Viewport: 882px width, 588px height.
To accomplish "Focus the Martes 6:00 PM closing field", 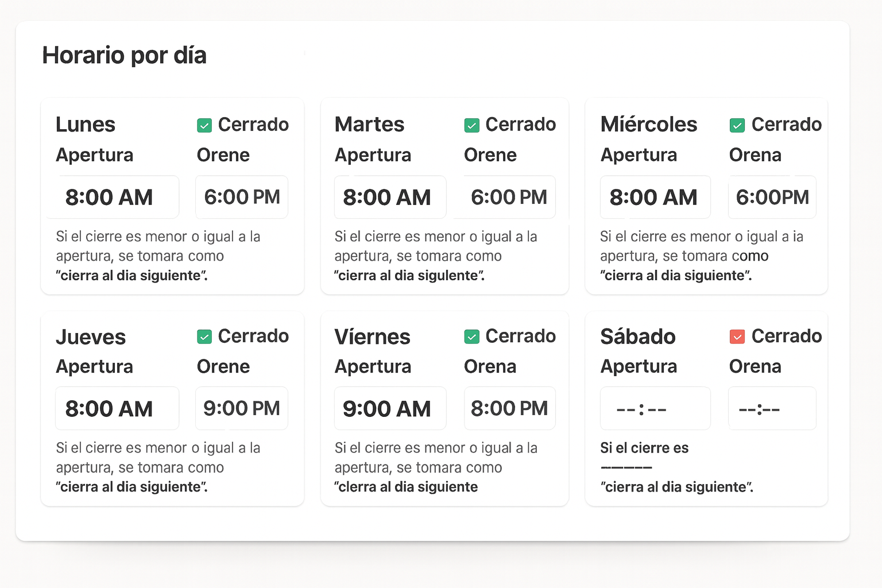I will tap(509, 198).
